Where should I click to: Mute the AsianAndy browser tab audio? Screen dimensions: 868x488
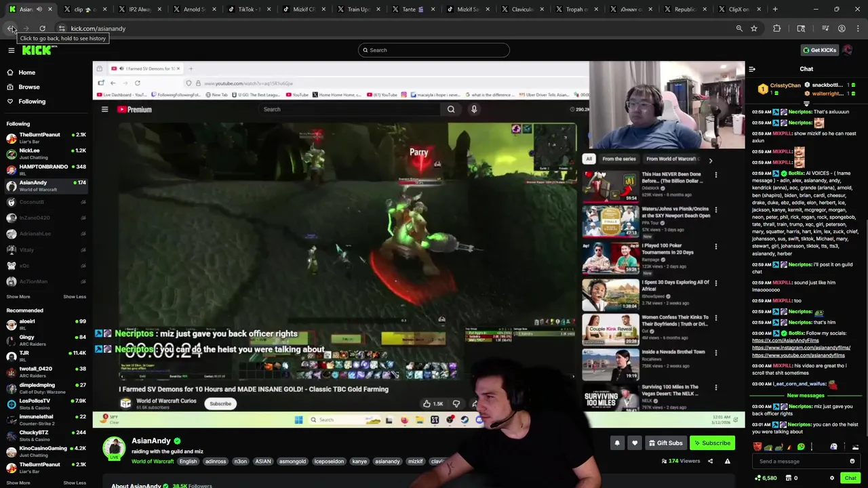click(x=39, y=9)
